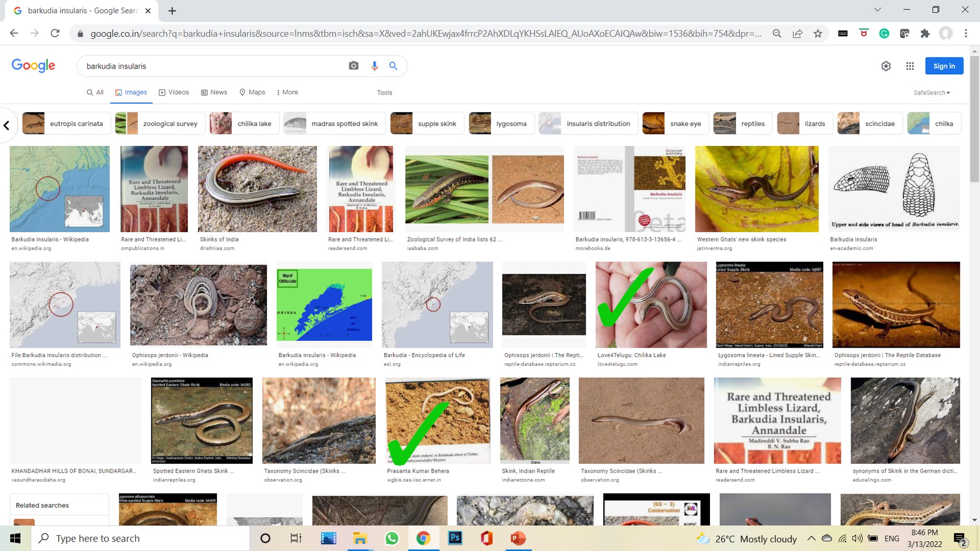The image size is (980, 551).
Task: Open WhatsApp from the taskbar
Action: (392, 538)
